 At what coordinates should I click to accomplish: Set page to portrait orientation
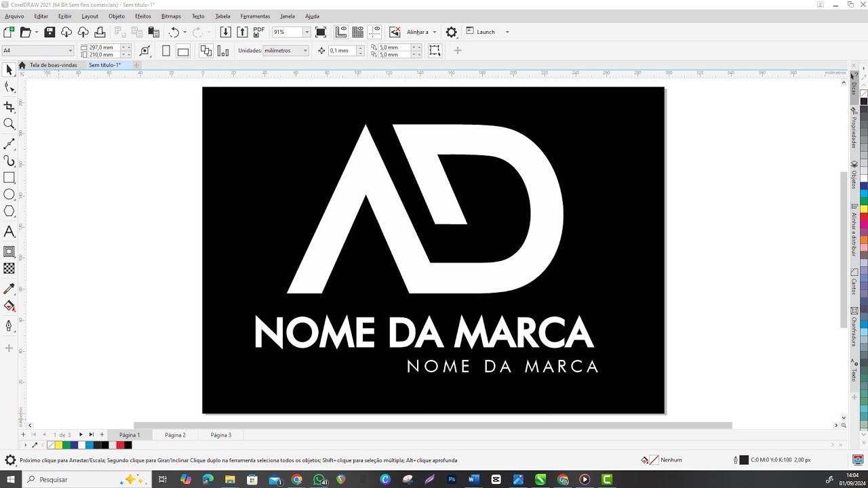point(166,51)
